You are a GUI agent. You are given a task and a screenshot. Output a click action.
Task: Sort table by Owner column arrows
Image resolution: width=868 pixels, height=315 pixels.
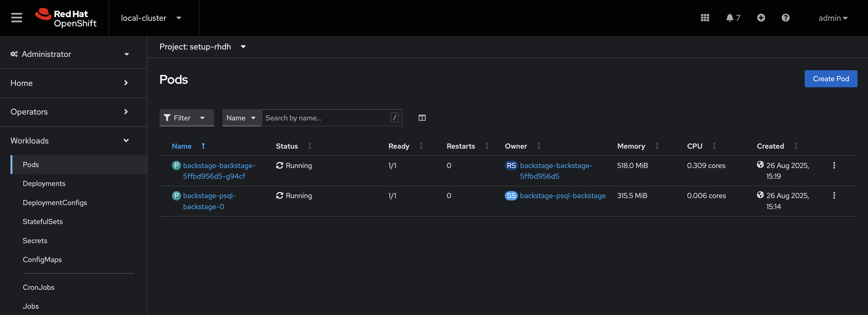[x=539, y=146]
